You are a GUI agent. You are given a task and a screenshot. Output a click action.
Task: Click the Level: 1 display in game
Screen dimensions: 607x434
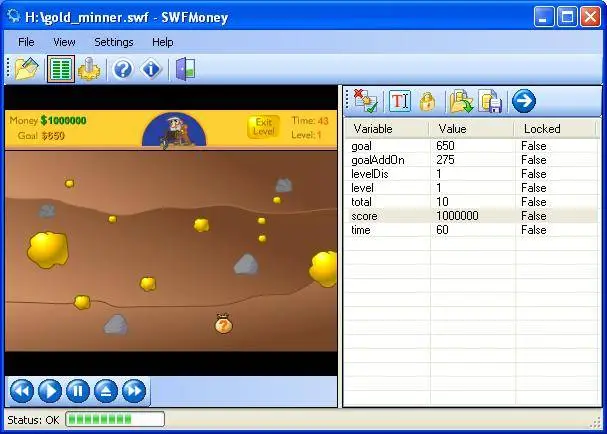tap(306, 135)
